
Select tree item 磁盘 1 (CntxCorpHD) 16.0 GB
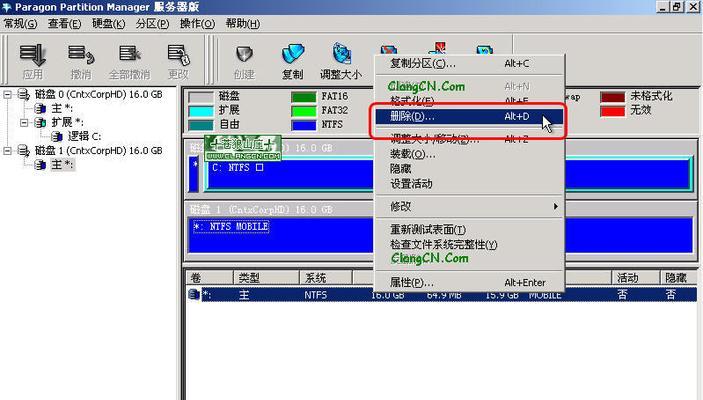click(99, 151)
